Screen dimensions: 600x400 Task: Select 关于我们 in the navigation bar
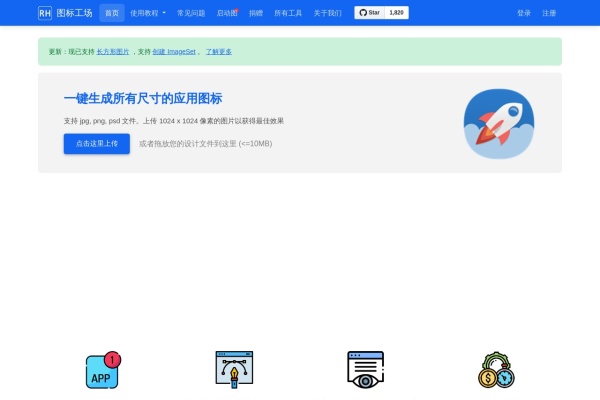tap(327, 13)
